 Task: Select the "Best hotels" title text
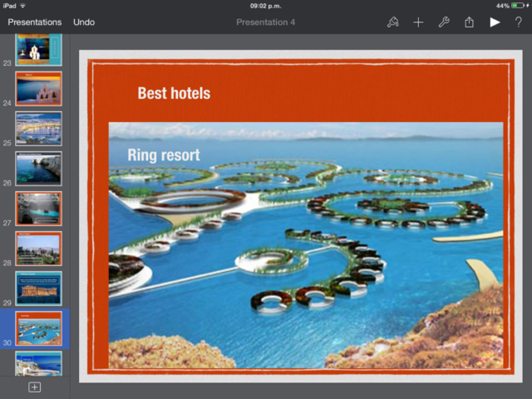pos(174,93)
